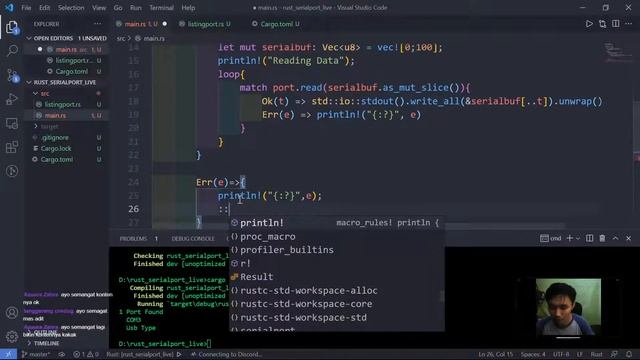The width and height of the screenshot is (640, 360).
Task: Open the File menu
Action: [26, 8]
